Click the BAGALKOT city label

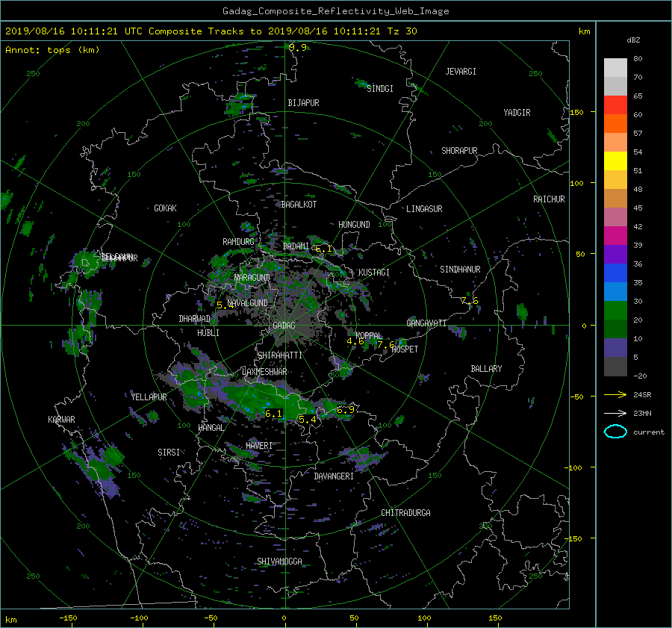(x=299, y=205)
